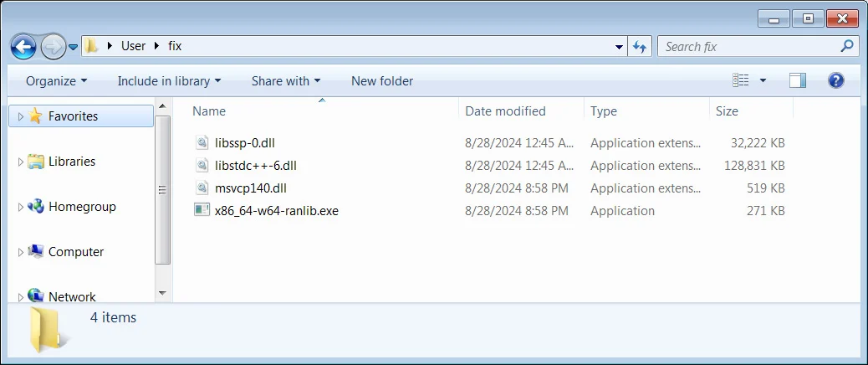Click the Favorites star icon
Image resolution: width=868 pixels, height=365 pixels.
pos(35,116)
